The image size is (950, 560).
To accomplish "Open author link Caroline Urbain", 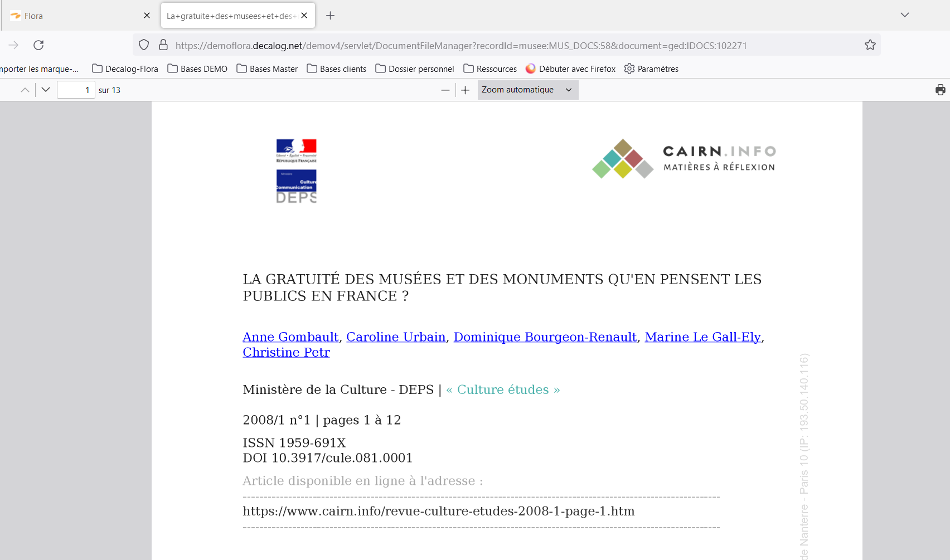I will pos(396,337).
